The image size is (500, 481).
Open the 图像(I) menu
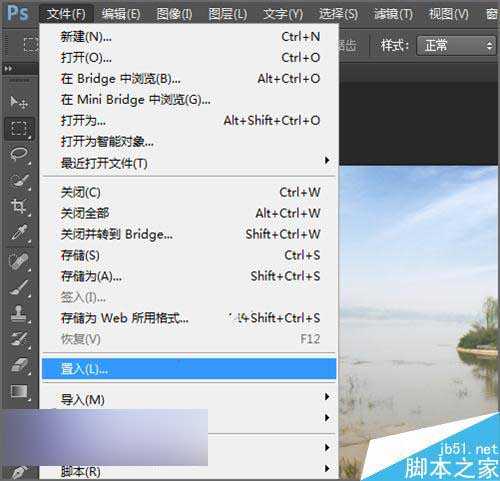pos(175,14)
